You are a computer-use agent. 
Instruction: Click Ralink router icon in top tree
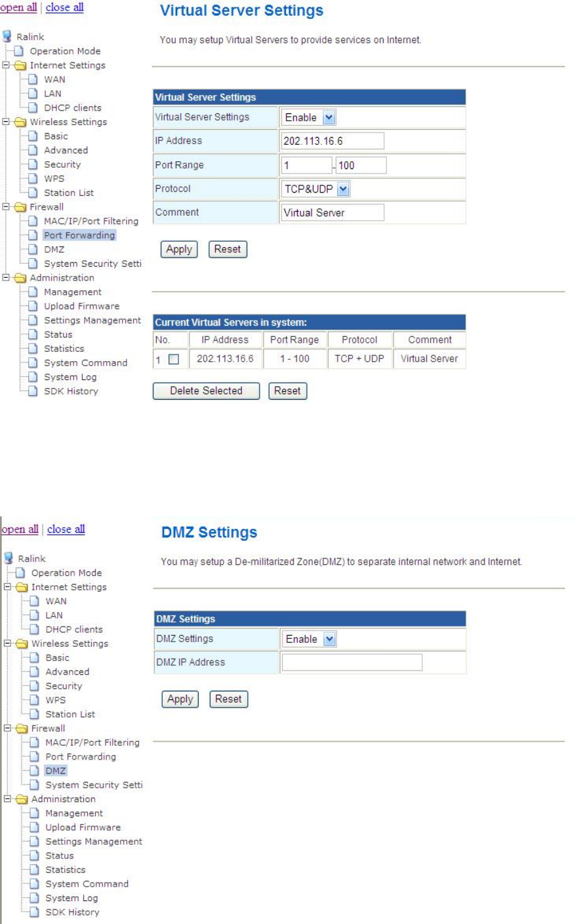(7, 37)
